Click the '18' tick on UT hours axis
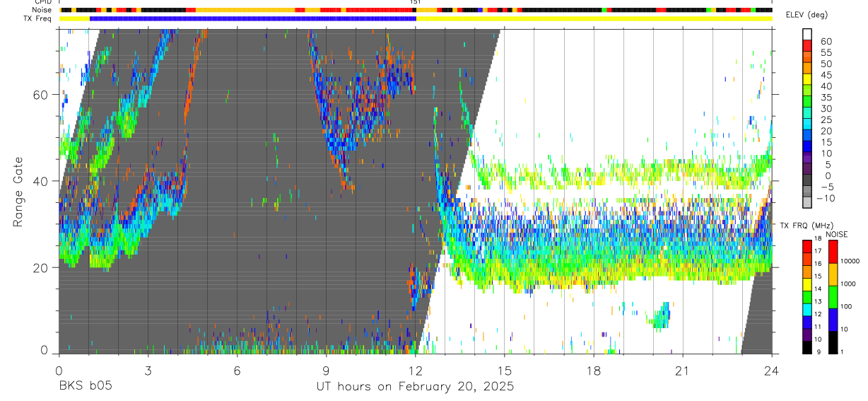 pyautogui.click(x=593, y=370)
